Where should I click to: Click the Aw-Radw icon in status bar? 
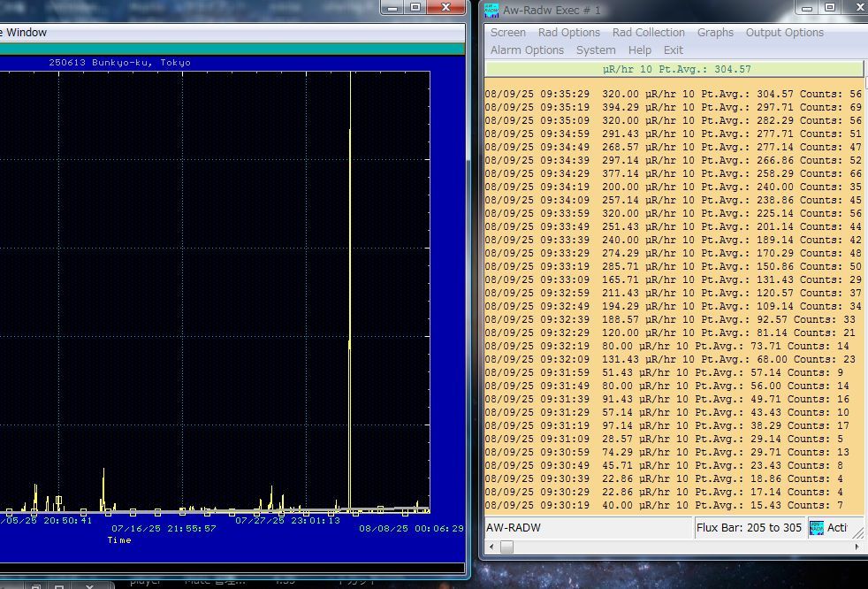click(x=817, y=528)
